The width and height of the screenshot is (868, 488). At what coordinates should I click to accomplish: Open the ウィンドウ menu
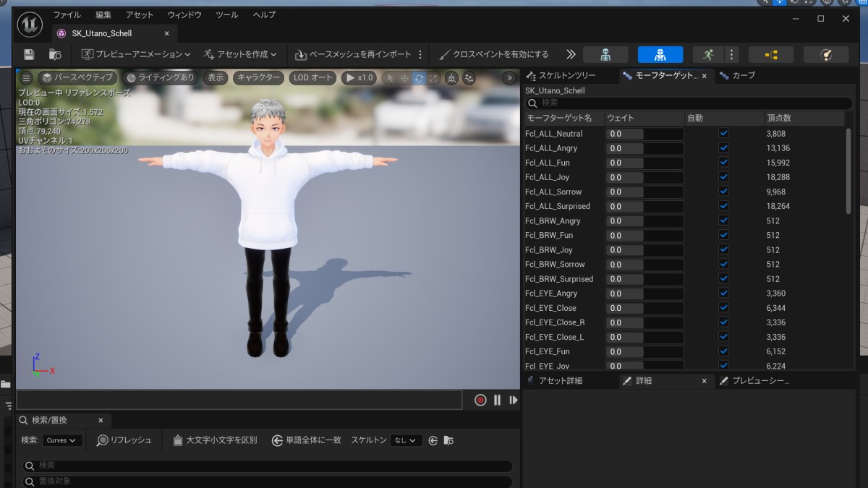[184, 14]
